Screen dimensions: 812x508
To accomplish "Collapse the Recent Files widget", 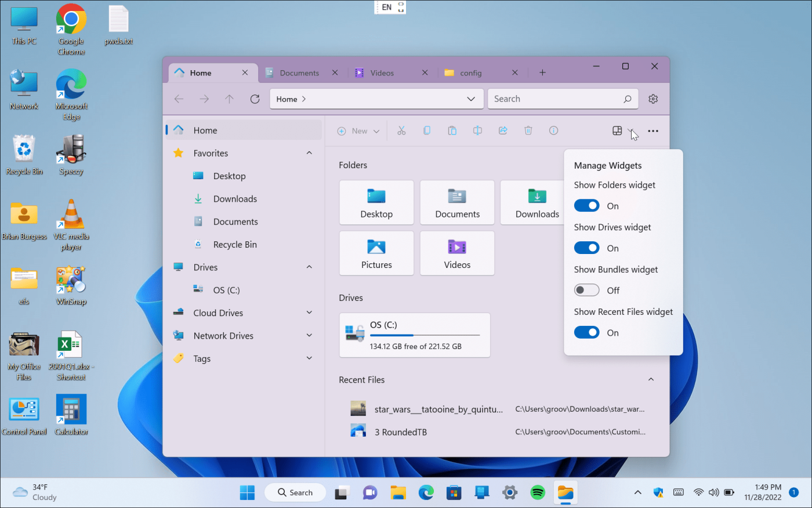I will click(x=651, y=380).
